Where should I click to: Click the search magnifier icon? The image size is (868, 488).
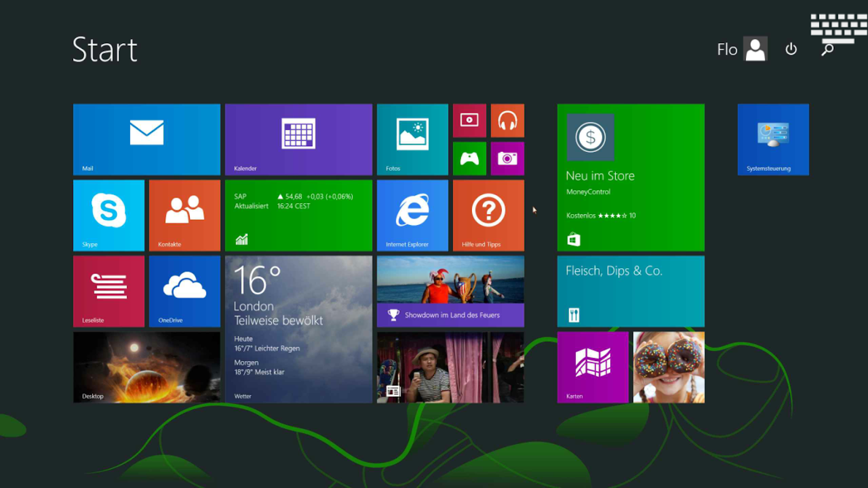[x=827, y=50]
